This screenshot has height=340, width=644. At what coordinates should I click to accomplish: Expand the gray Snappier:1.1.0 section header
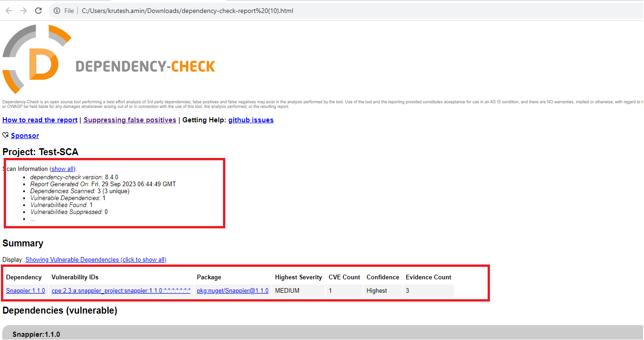click(x=36, y=334)
